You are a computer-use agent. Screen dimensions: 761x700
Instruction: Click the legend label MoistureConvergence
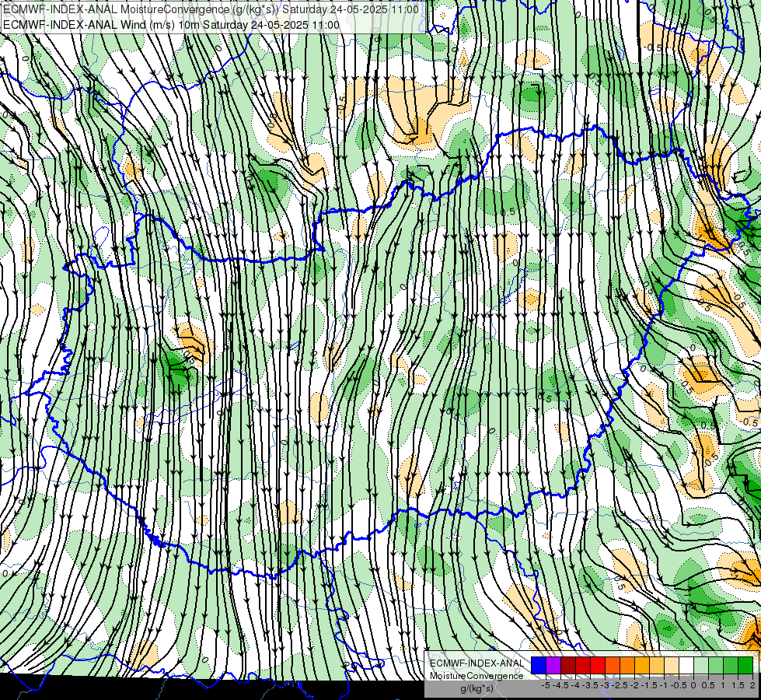pos(476,676)
